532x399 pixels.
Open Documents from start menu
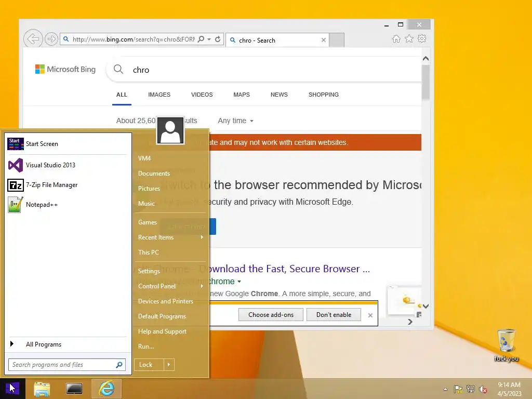[154, 174]
